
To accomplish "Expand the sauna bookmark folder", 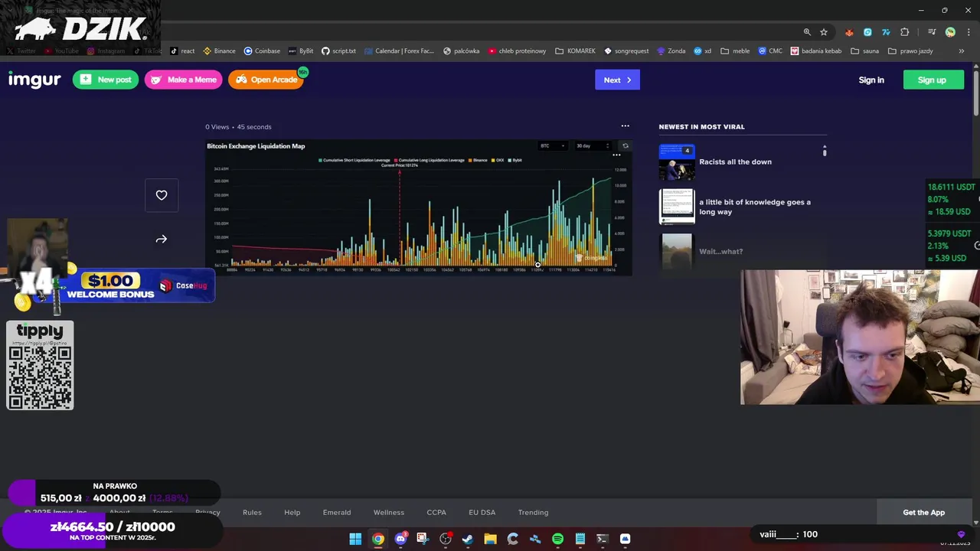I will [x=864, y=51].
